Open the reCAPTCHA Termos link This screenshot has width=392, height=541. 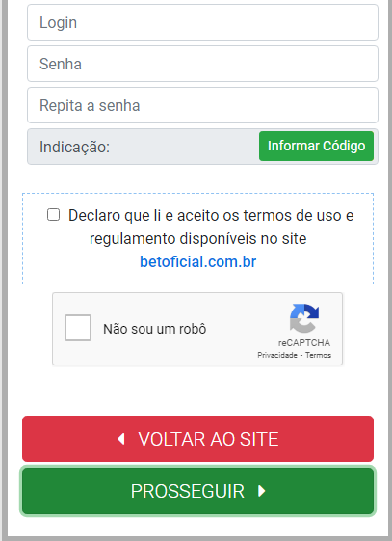pos(318,355)
